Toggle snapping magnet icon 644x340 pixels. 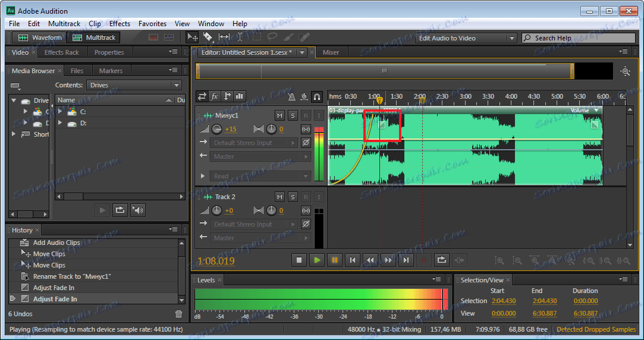click(x=318, y=96)
